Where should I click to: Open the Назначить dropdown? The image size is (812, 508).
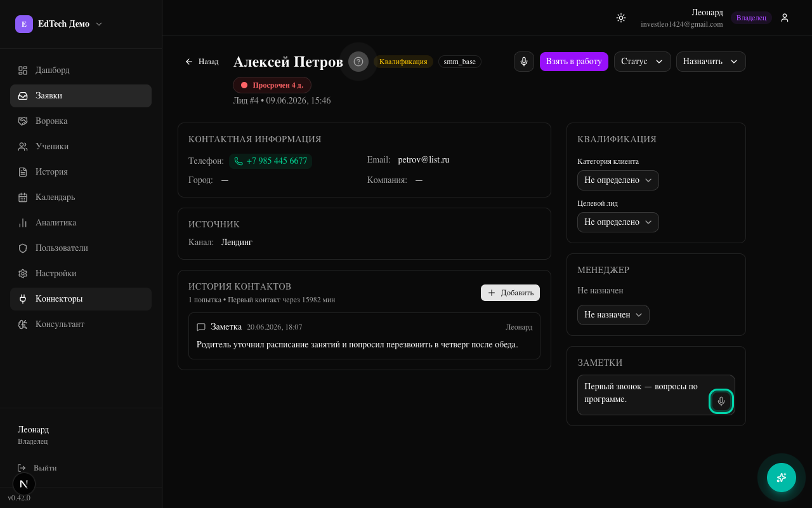(x=711, y=62)
